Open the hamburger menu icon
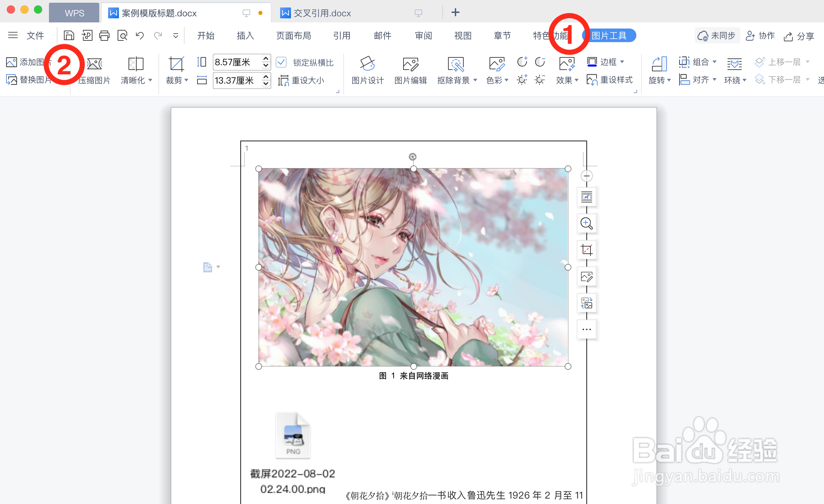Image resolution: width=824 pixels, height=504 pixels. click(13, 35)
